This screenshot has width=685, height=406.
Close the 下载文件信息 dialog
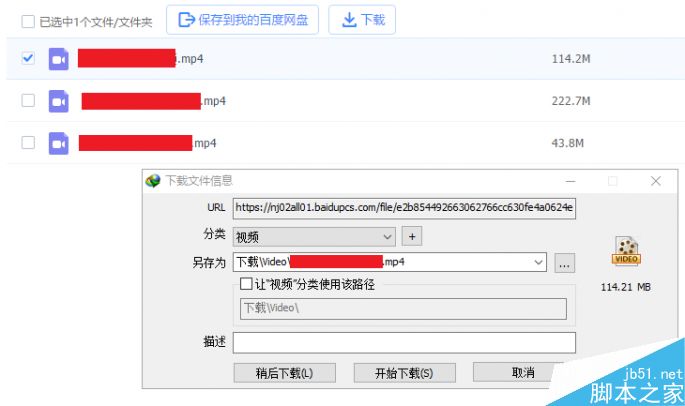[x=655, y=181]
